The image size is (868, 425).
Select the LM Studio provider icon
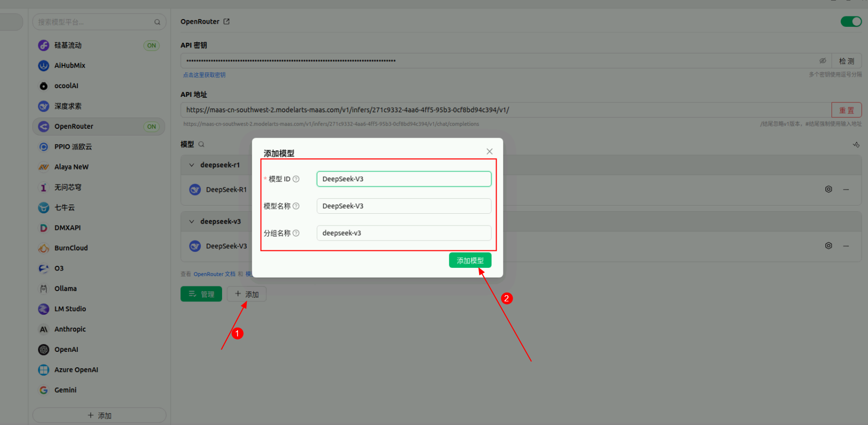pyautogui.click(x=44, y=309)
